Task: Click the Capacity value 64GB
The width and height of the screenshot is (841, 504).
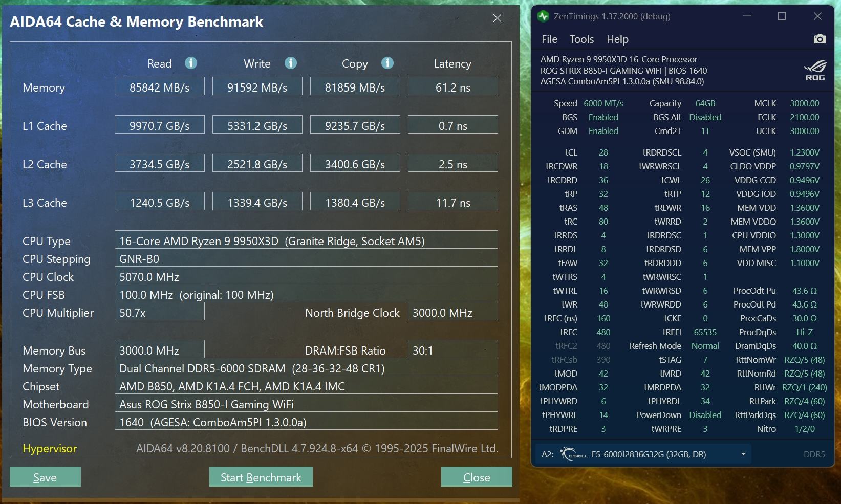Action: pos(705,103)
